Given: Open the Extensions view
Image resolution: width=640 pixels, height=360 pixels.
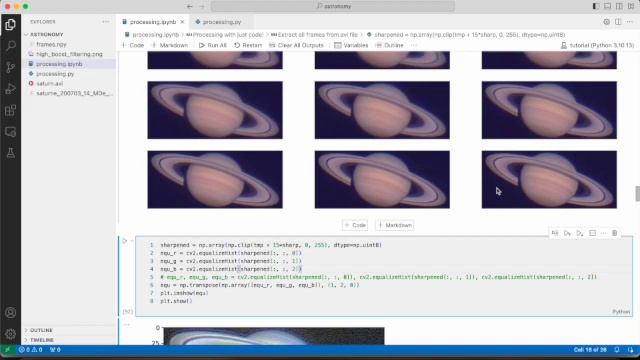Looking at the screenshot, I should pyautogui.click(x=11, y=110).
